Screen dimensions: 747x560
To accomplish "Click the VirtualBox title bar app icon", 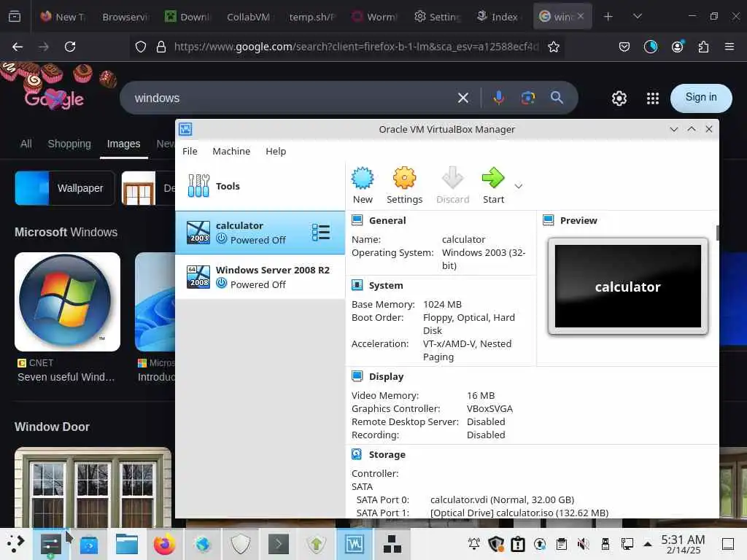I will 185,129.
